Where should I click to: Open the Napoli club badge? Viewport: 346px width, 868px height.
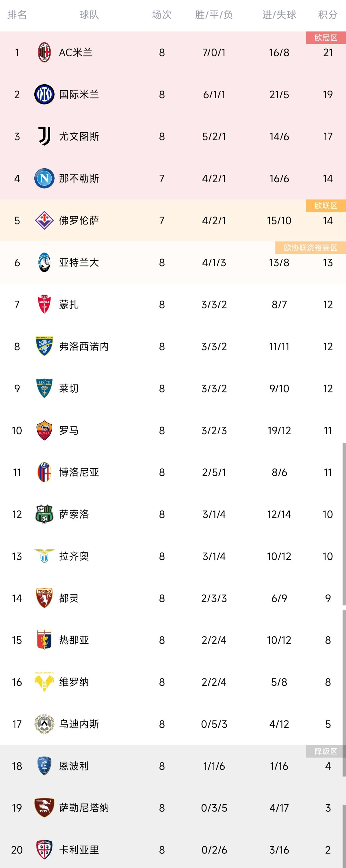[x=44, y=178]
